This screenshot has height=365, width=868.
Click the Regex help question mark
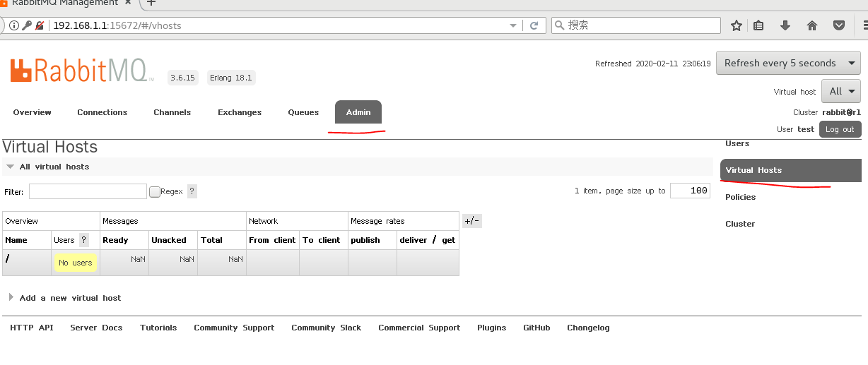(x=192, y=191)
